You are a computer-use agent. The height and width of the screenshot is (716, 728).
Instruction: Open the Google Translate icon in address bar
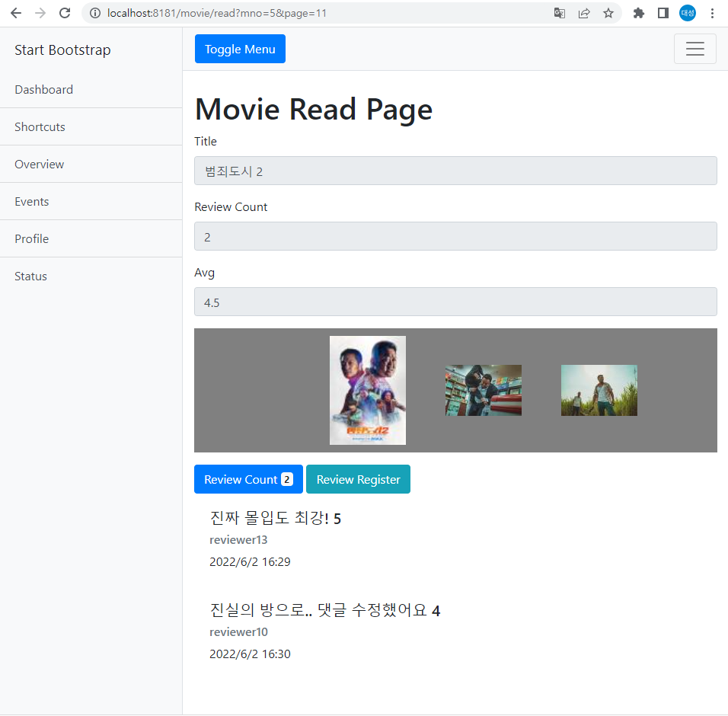[560, 13]
